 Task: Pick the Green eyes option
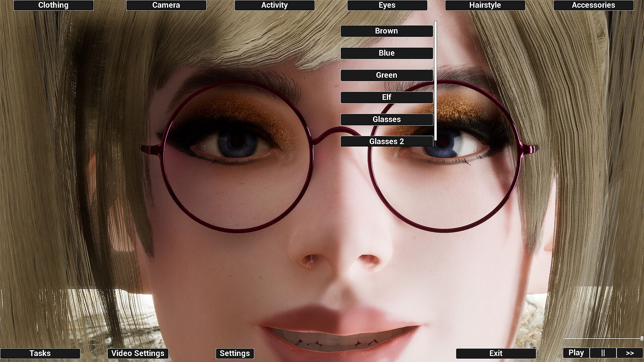tap(386, 75)
